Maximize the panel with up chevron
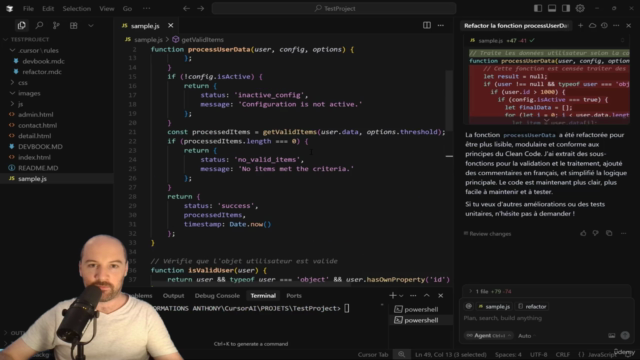This screenshot has height=360, width=640. pos(427,296)
